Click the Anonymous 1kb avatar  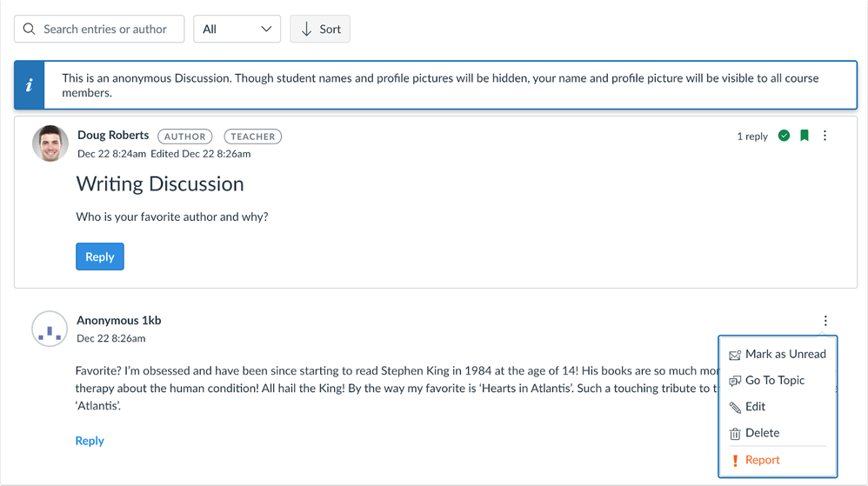click(50, 329)
